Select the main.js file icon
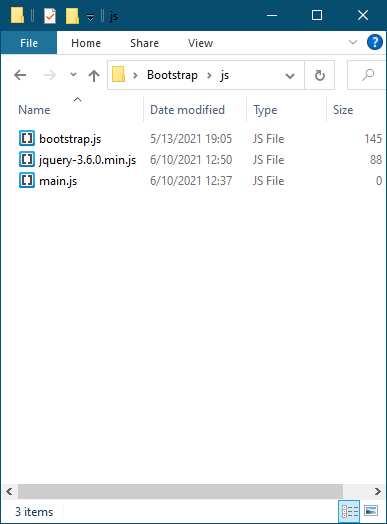The height and width of the screenshot is (524, 387). [x=27, y=180]
